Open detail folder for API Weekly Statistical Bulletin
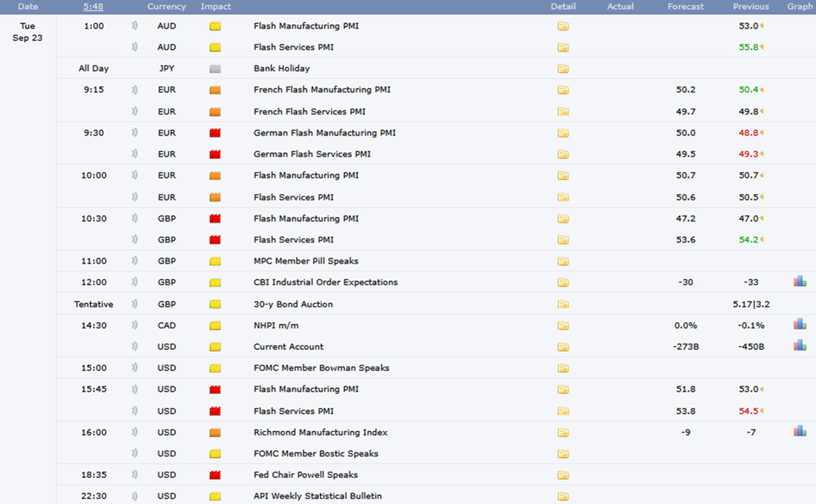The width and height of the screenshot is (816, 504). click(x=563, y=496)
